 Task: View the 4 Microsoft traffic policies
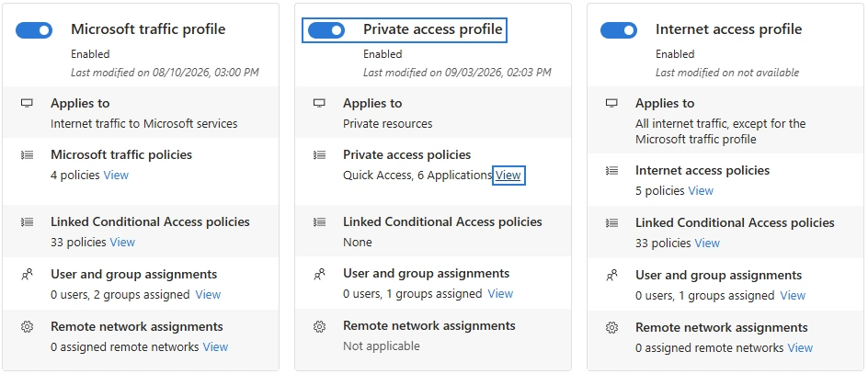pyautogui.click(x=116, y=176)
